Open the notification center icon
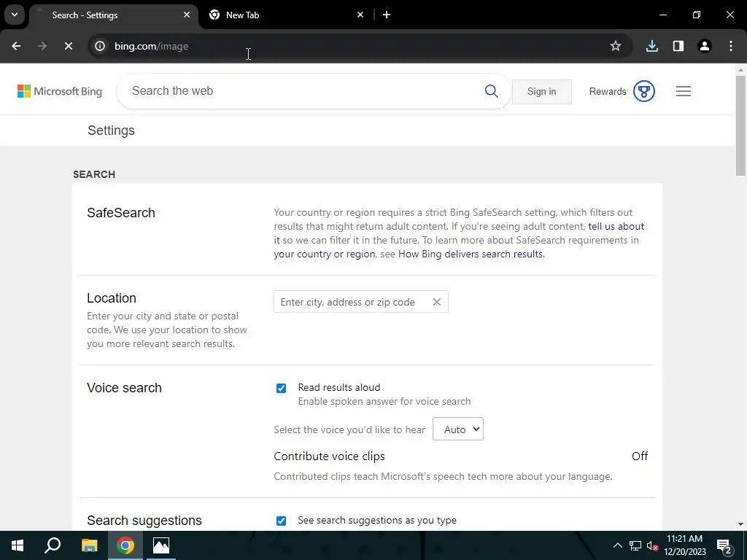This screenshot has height=560, width=747. (724, 545)
